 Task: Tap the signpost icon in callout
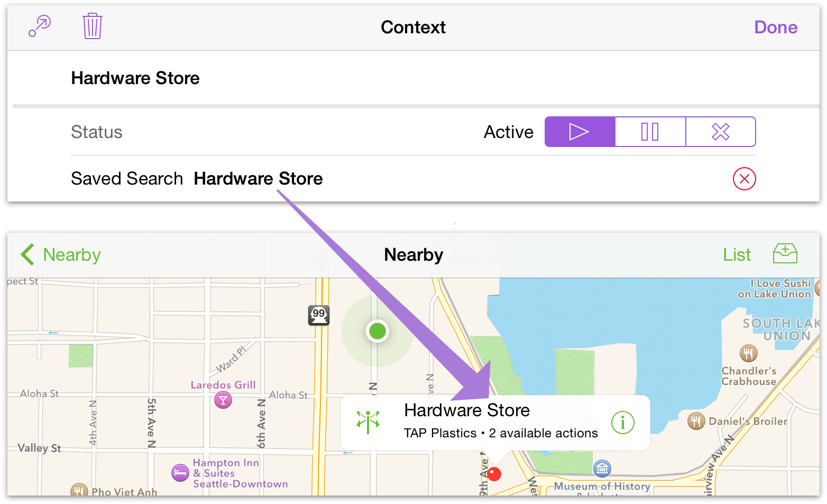[368, 422]
